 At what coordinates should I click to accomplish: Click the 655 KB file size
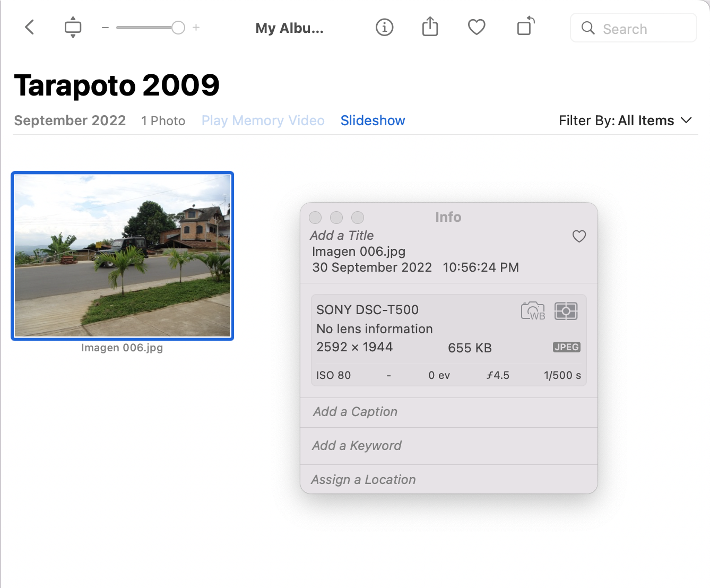[470, 348]
